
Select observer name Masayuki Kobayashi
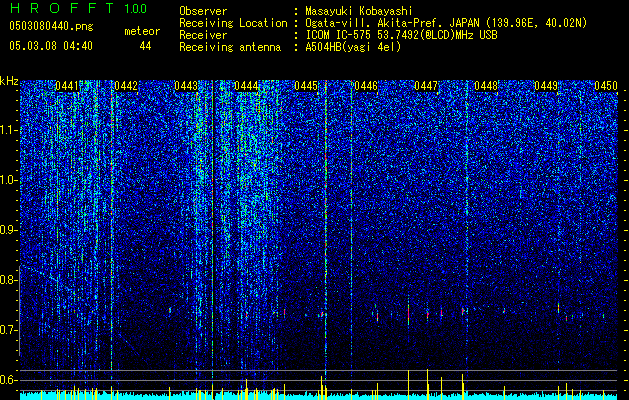358,11
